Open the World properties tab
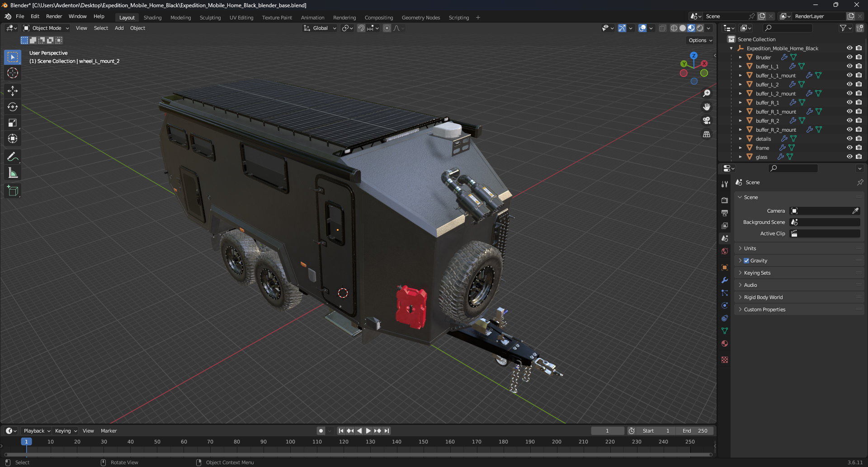868x467 pixels. point(725,251)
